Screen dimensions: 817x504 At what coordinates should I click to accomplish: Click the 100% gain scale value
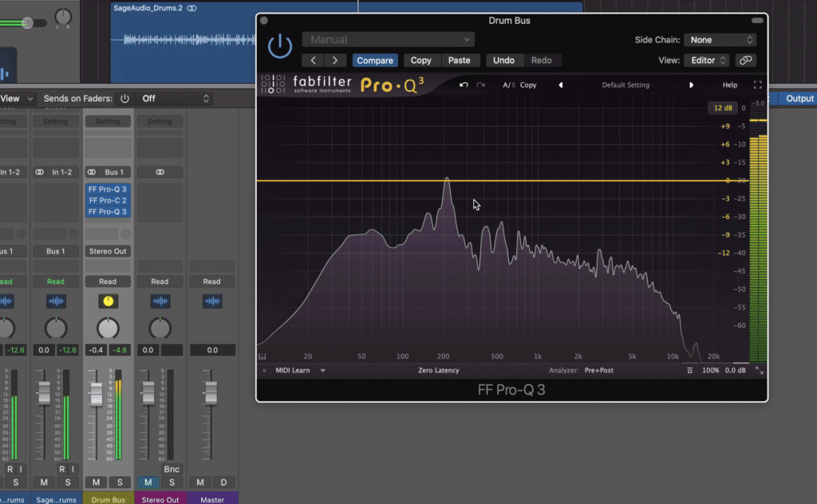coord(710,370)
